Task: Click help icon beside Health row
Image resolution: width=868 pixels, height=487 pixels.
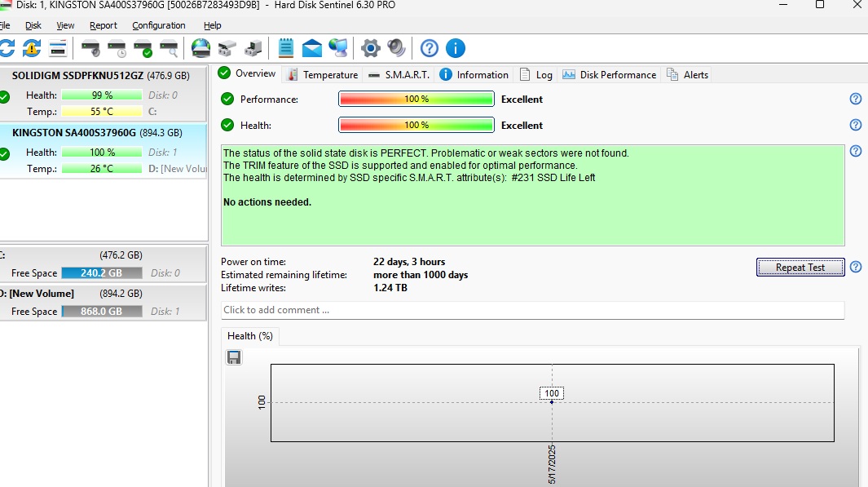Action: (x=856, y=125)
